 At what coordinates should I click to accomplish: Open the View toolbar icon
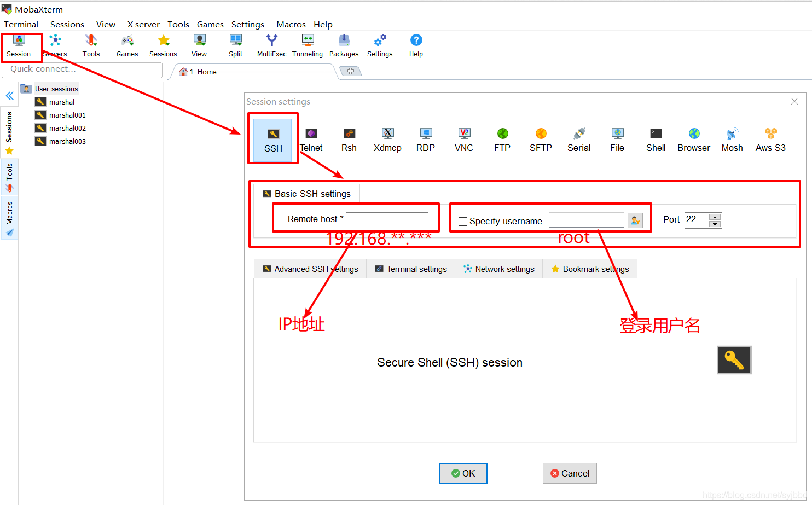click(199, 47)
